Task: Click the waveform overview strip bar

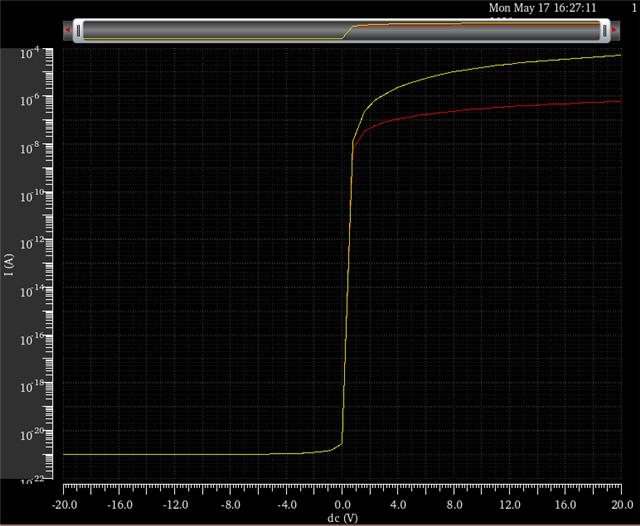Action: coord(341,31)
